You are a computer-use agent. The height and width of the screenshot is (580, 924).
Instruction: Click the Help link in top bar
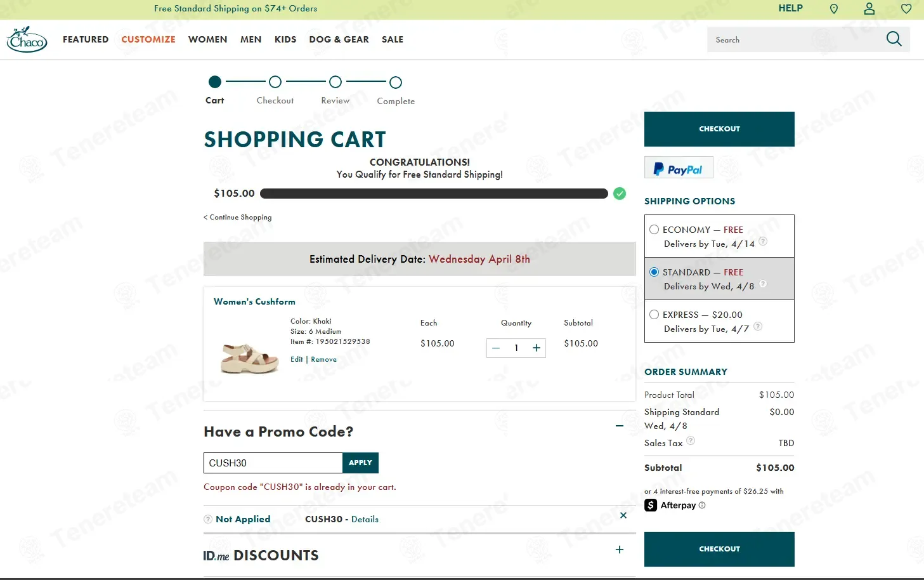(790, 8)
